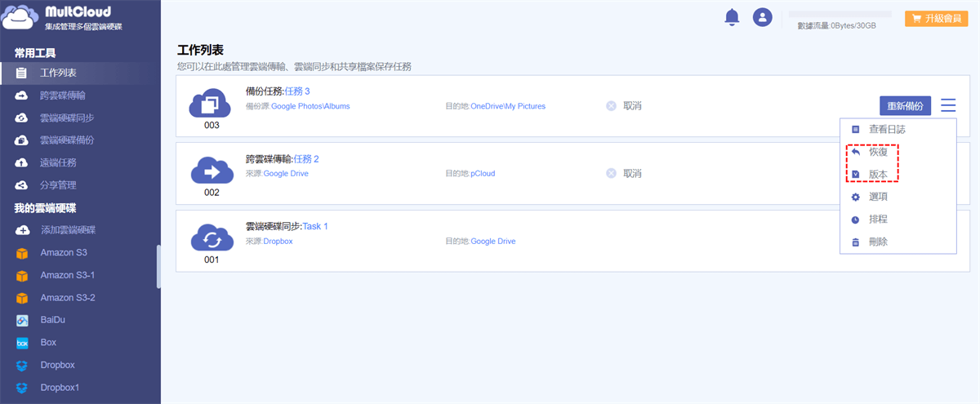Click task number 002 label
Screen dimensions: 980x404
click(x=212, y=193)
